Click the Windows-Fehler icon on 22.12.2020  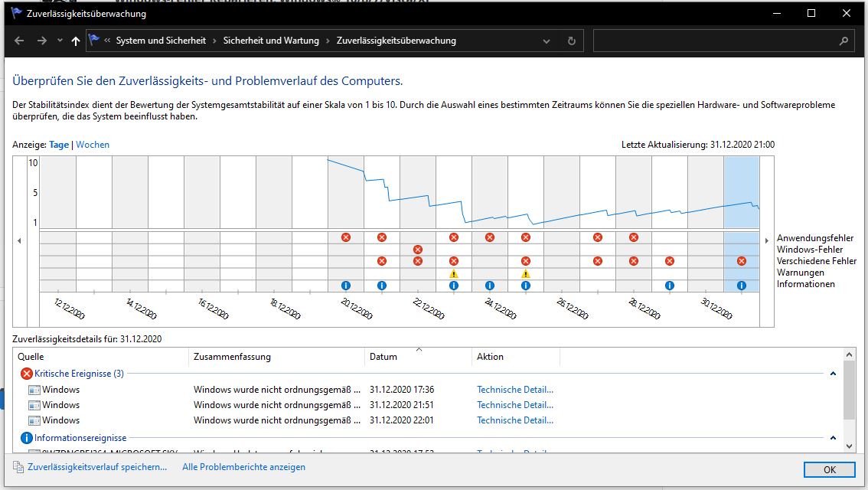coord(418,250)
